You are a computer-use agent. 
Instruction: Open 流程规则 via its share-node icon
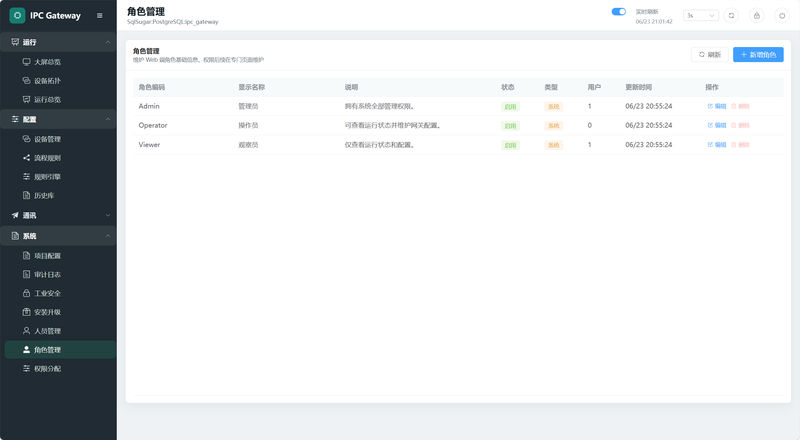coord(27,158)
